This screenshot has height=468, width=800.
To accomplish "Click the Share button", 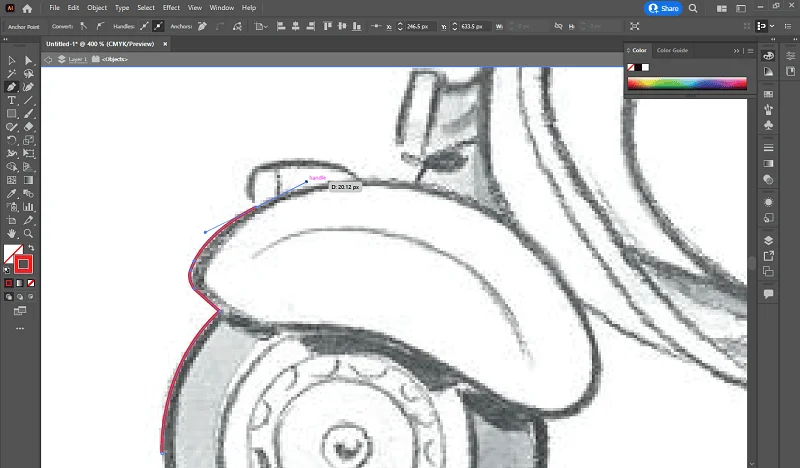I will click(663, 8).
